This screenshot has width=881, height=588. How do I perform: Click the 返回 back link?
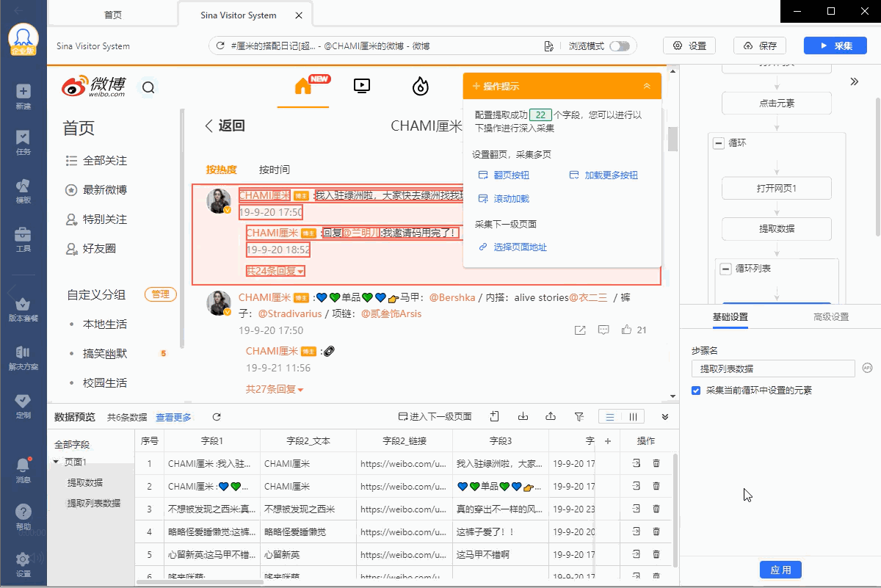(224, 126)
